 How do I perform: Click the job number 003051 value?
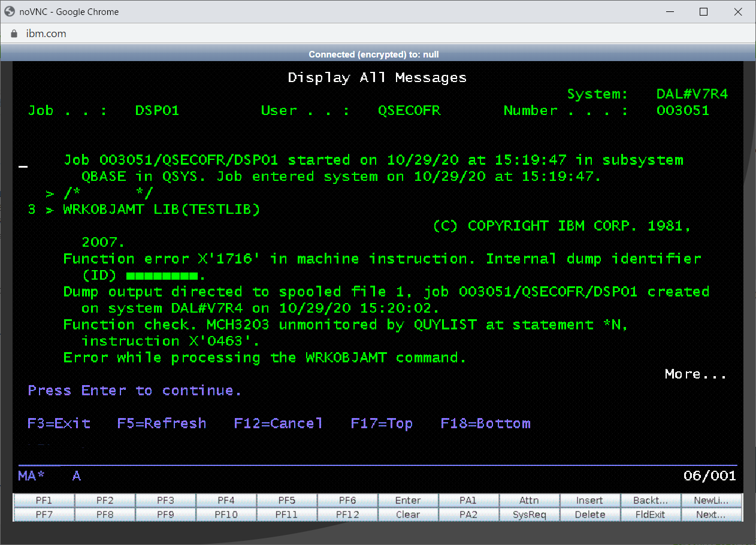[683, 111]
